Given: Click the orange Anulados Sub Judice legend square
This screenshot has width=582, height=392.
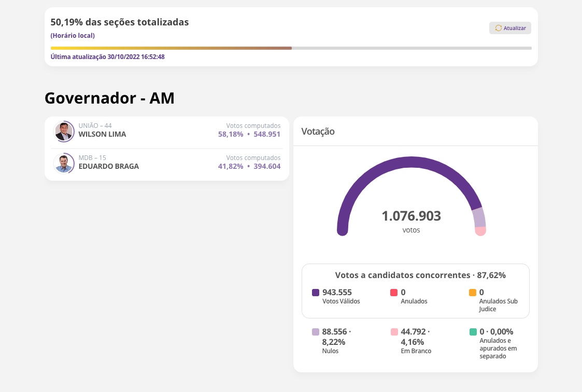Looking at the screenshot, I should [473, 293].
